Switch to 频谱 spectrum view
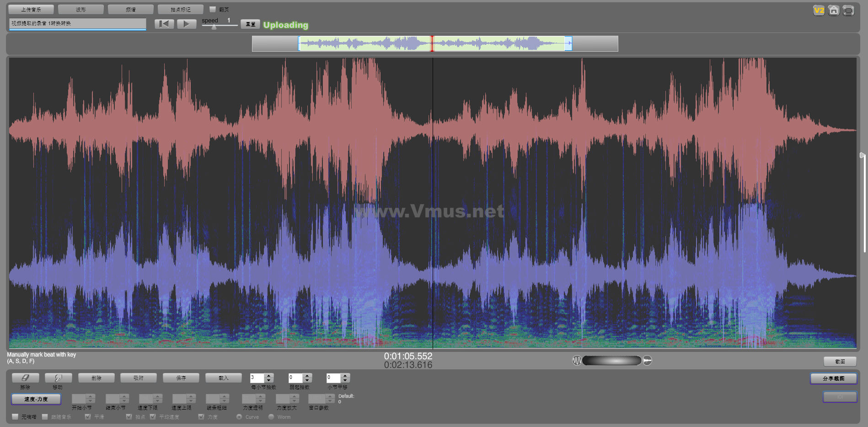This screenshot has height=427, width=868. pyautogui.click(x=131, y=9)
